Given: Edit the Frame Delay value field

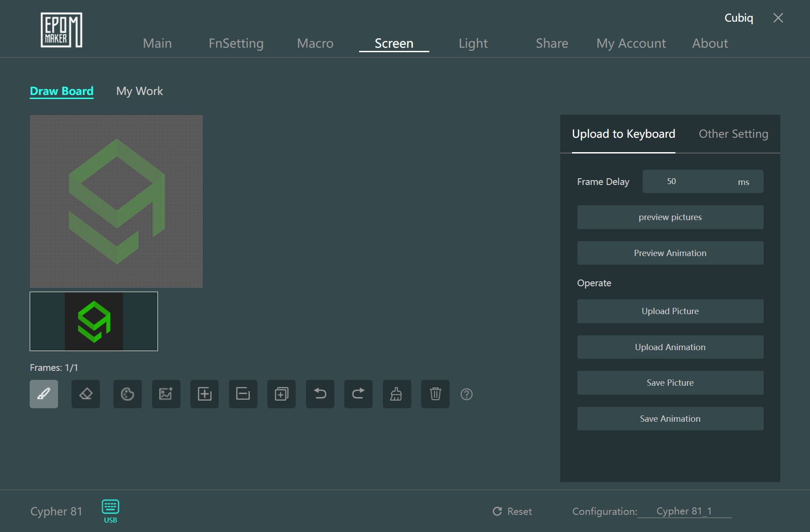Looking at the screenshot, I should pos(703,181).
